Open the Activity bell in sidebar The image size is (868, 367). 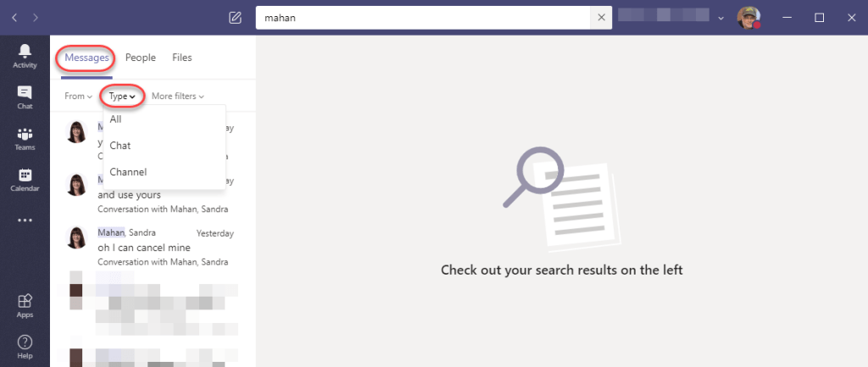tap(25, 57)
